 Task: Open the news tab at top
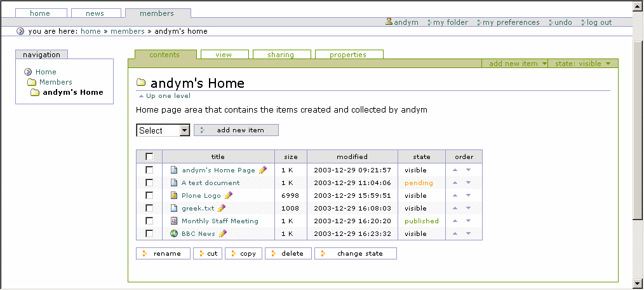coord(94,13)
